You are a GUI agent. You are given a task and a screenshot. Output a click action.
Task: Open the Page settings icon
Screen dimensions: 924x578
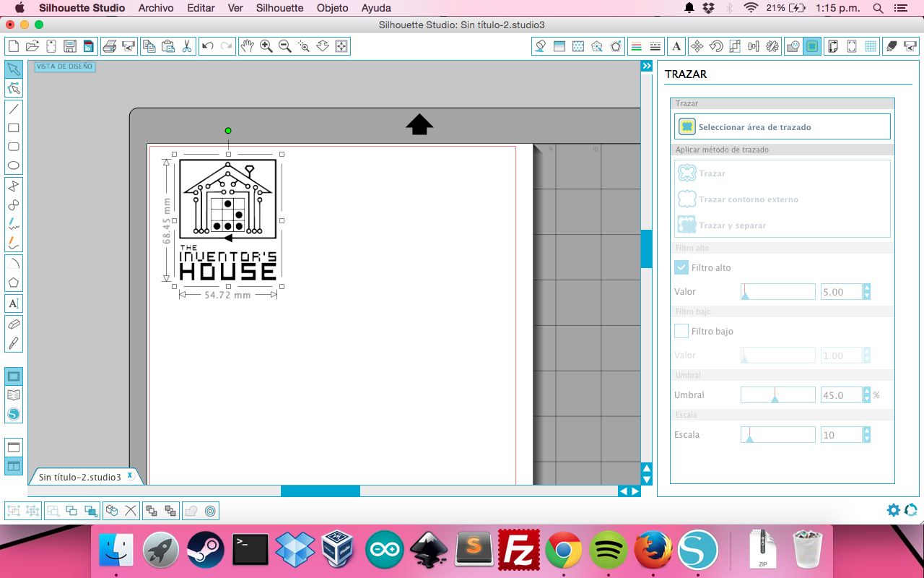point(833,46)
